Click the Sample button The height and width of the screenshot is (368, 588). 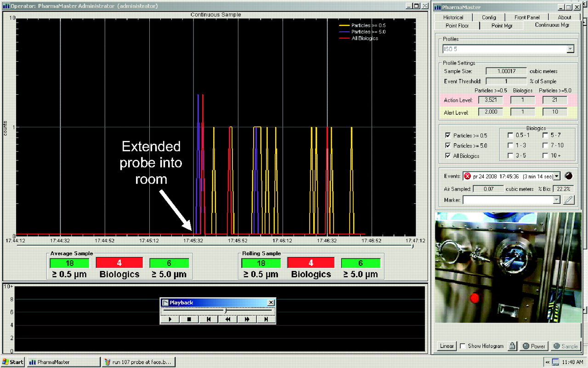[565, 346]
